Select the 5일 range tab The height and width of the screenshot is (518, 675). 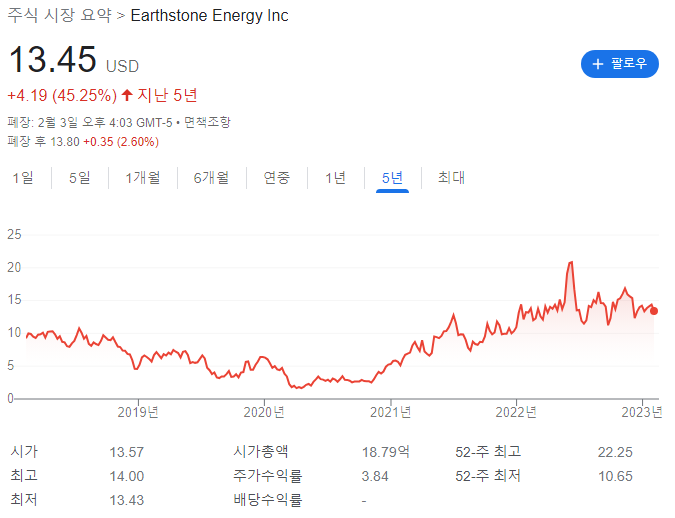point(80,177)
